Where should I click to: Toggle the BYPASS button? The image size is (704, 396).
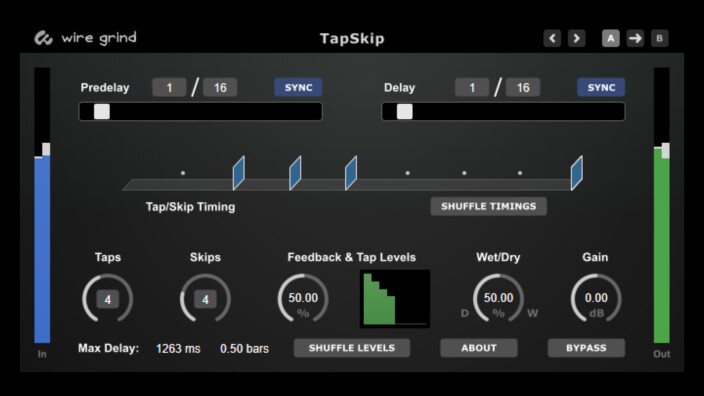tap(586, 348)
